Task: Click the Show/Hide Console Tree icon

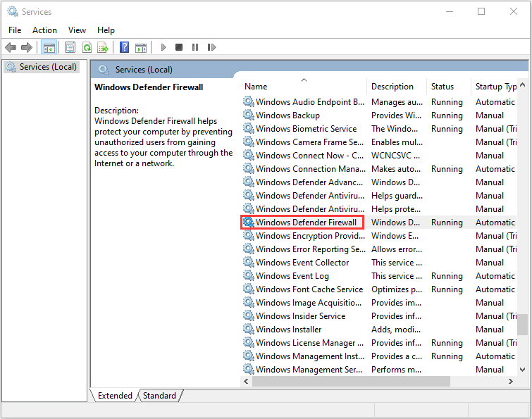Action: click(x=49, y=47)
